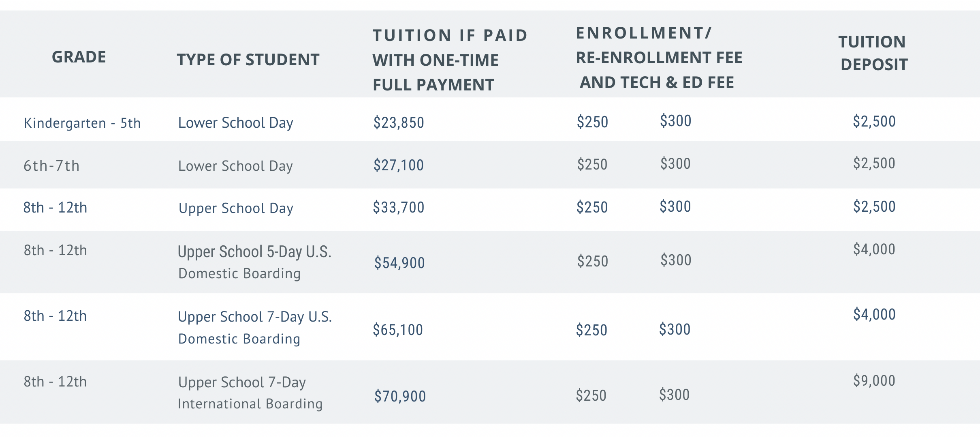This screenshot has height=438, width=980.
Task: Click the 6th-7th grade cell
Action: (x=51, y=166)
